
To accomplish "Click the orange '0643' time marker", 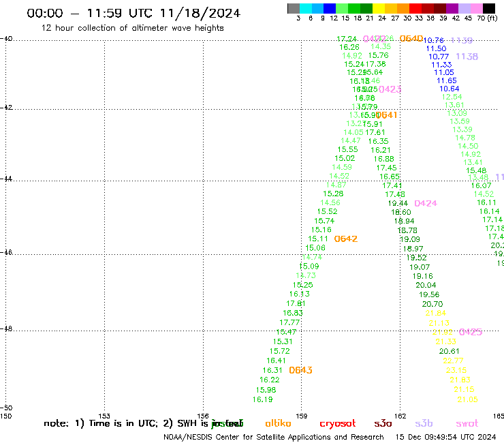I will (x=300, y=370).
